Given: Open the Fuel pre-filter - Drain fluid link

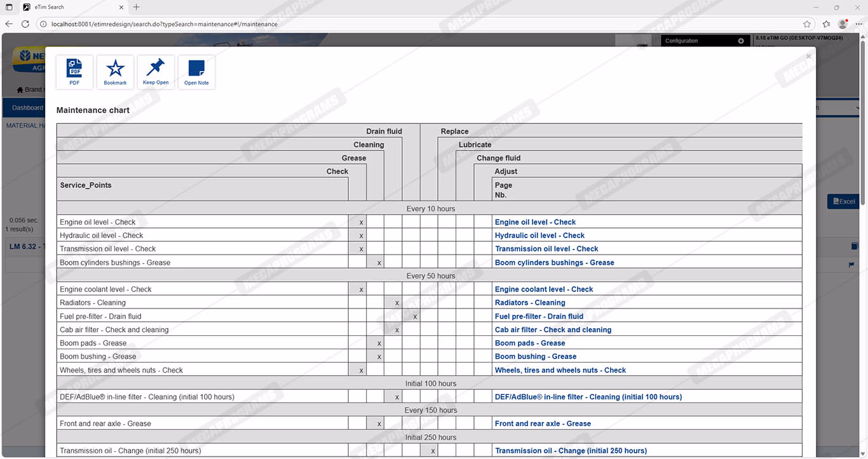Looking at the screenshot, I should pyautogui.click(x=539, y=316).
